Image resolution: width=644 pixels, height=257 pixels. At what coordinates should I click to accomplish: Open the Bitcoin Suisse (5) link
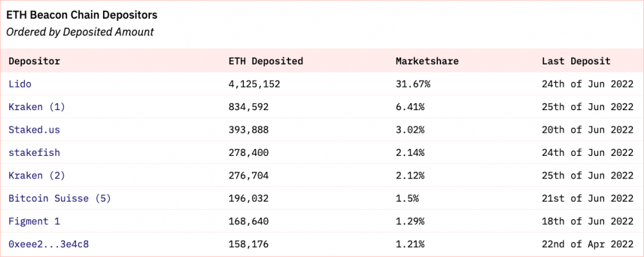pos(59,198)
